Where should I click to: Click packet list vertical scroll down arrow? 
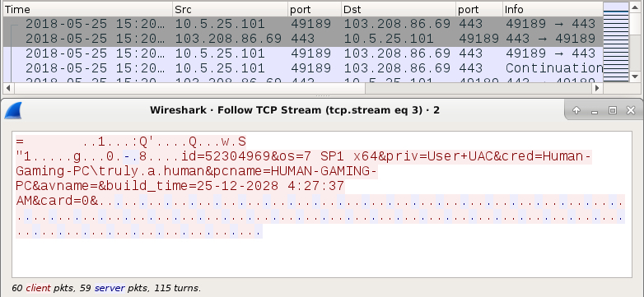pyautogui.click(x=635, y=77)
